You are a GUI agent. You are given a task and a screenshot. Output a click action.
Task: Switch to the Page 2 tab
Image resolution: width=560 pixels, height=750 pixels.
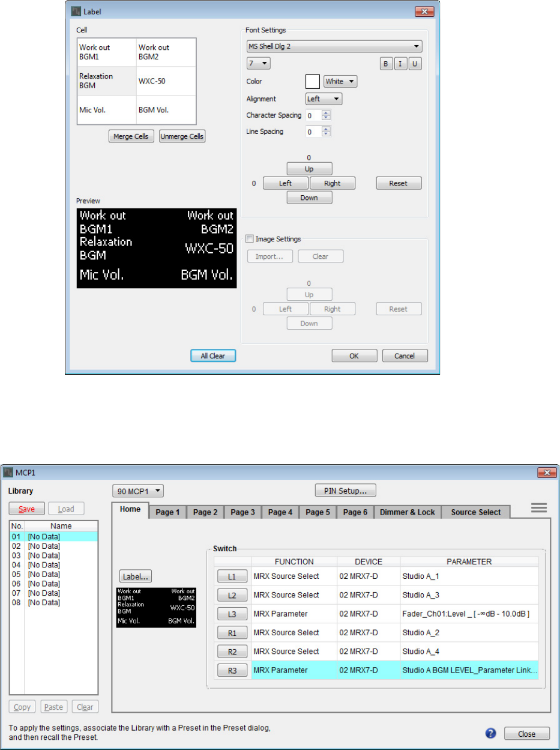click(x=205, y=512)
